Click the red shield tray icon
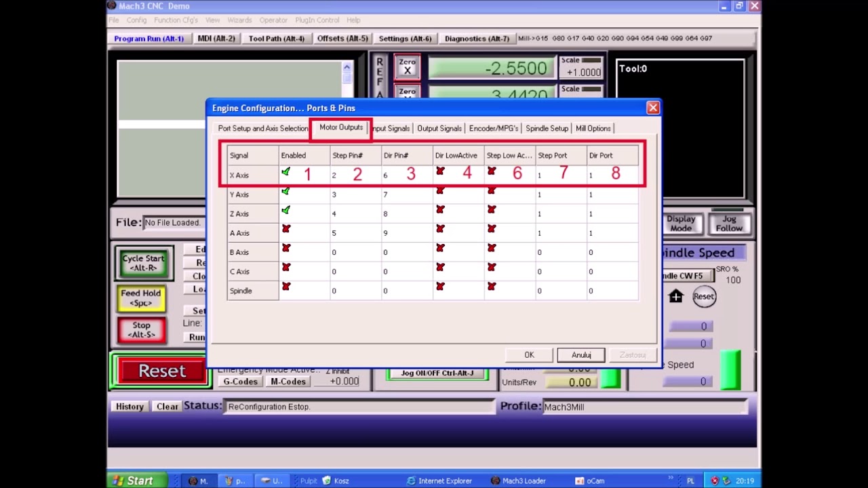 (714, 481)
